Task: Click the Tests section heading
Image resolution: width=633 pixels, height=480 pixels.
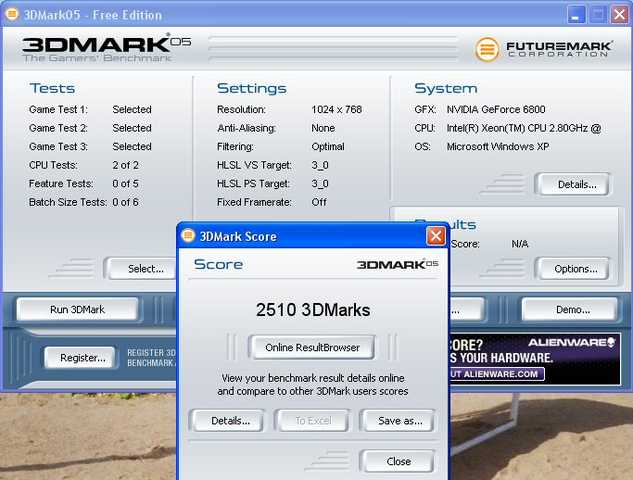Action: [52, 88]
